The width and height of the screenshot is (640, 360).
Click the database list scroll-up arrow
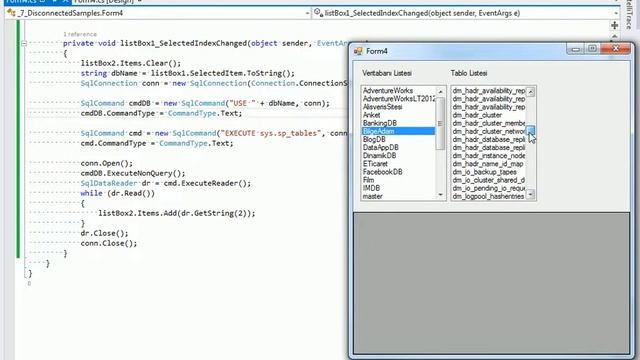(x=440, y=91)
